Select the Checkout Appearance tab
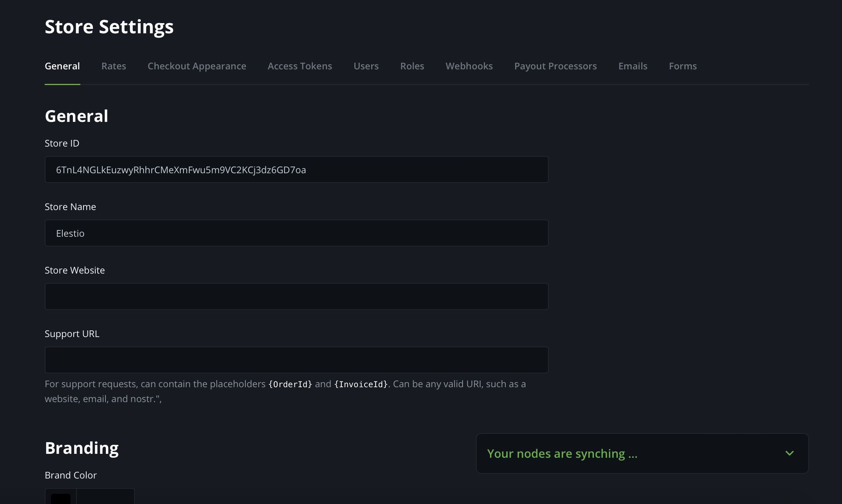The height and width of the screenshot is (504, 842). tap(197, 65)
